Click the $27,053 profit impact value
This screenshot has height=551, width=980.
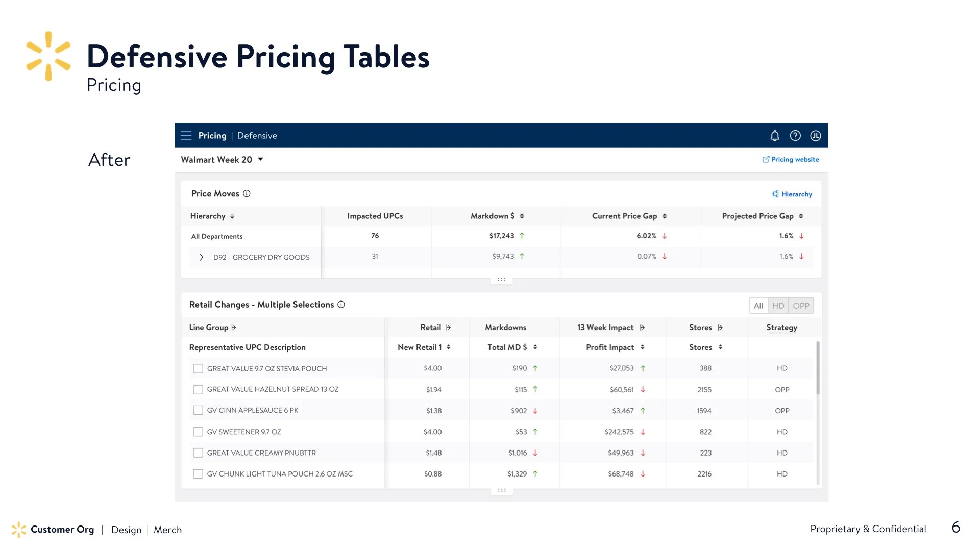(x=621, y=368)
